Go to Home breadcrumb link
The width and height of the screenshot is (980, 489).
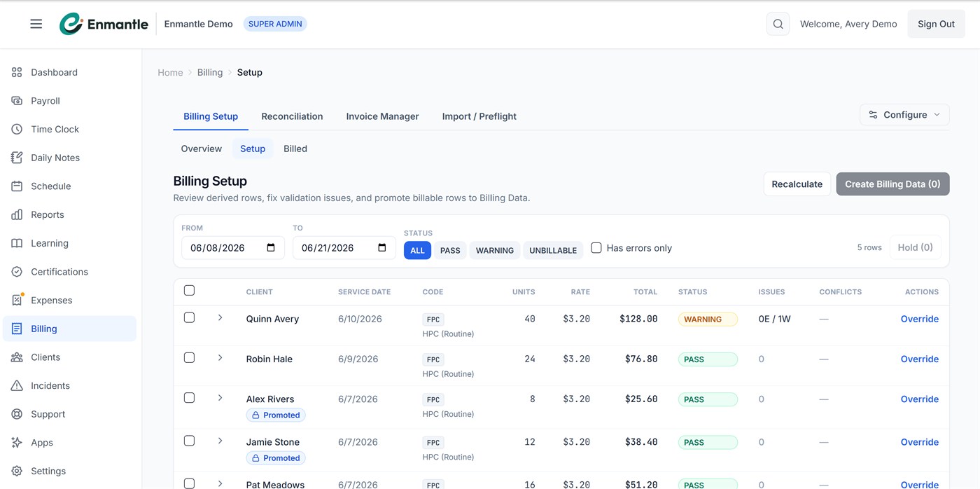coord(170,72)
